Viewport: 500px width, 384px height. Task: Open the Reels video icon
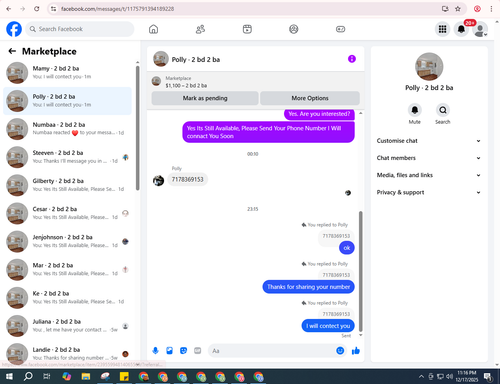[247, 29]
